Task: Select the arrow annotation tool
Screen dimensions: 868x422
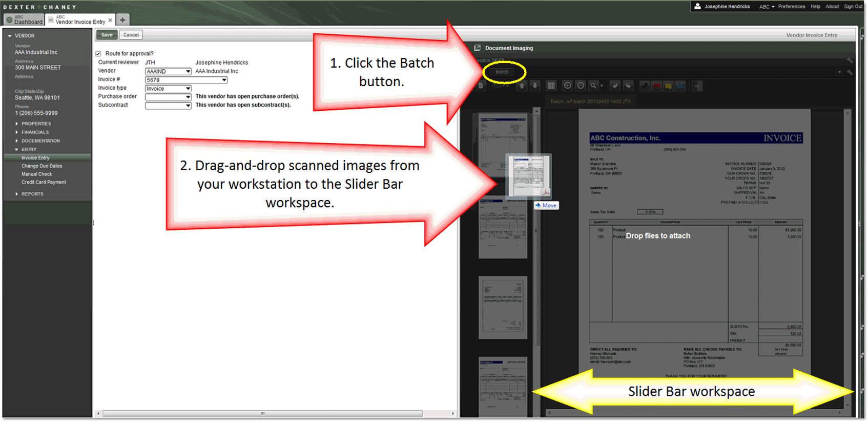Action: click(645, 86)
